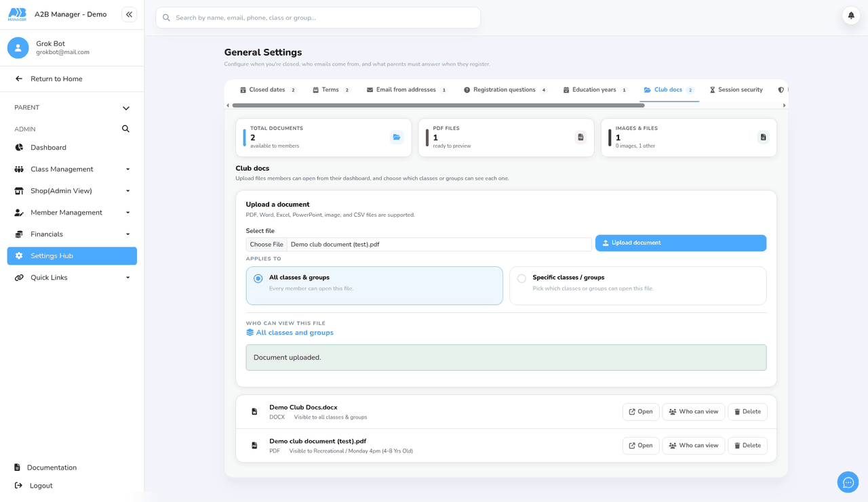This screenshot has height=502, width=868.
Task: Open the Demo Club Docs.docx file
Action: click(x=641, y=412)
